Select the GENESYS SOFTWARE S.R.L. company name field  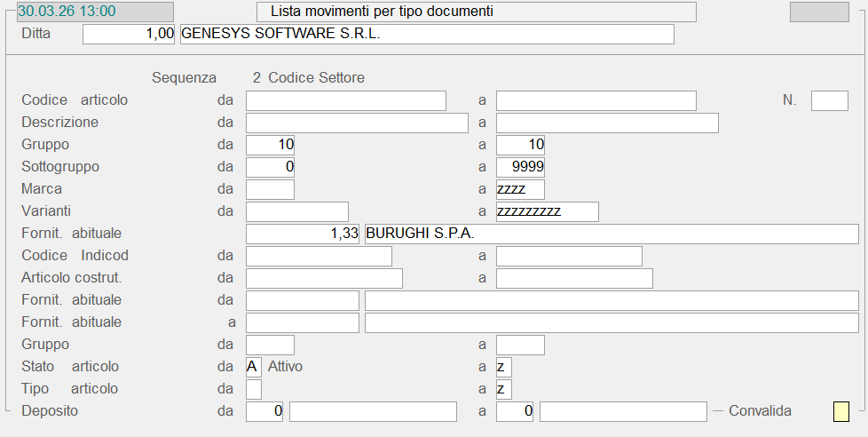click(x=426, y=34)
